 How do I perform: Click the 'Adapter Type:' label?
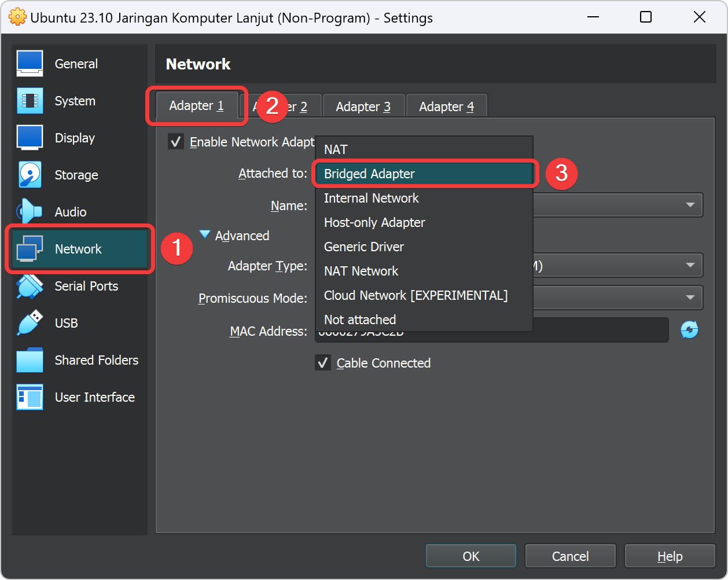coord(267,266)
